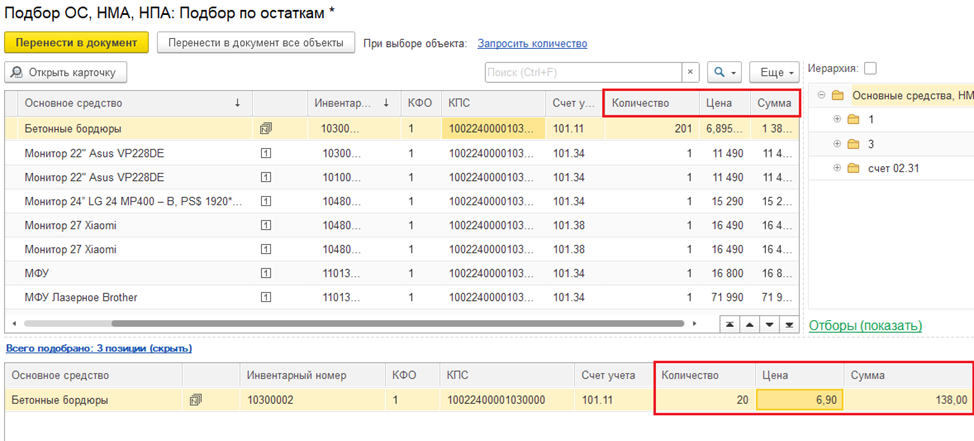
Task: Click the Открыть карточку button
Action: 65,72
